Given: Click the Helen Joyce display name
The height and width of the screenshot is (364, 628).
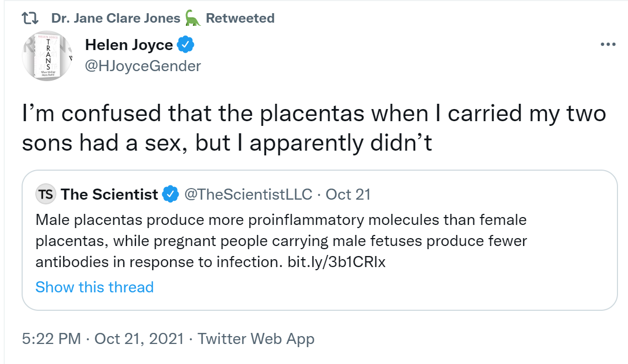Looking at the screenshot, I should tap(129, 46).
